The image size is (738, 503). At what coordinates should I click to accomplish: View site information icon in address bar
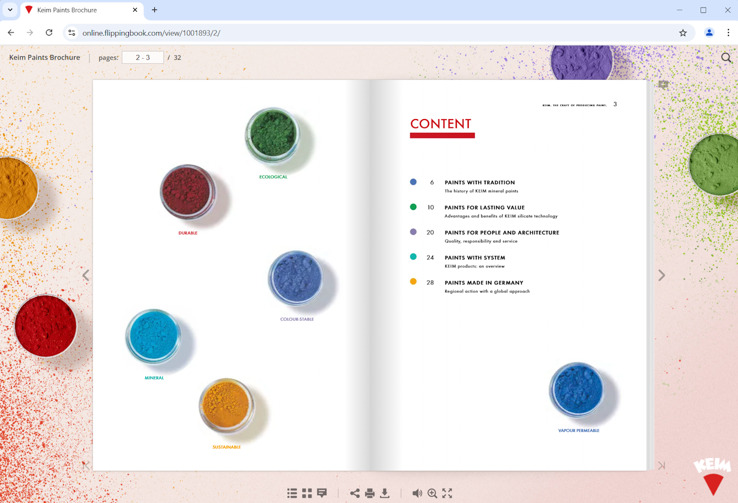(x=72, y=32)
